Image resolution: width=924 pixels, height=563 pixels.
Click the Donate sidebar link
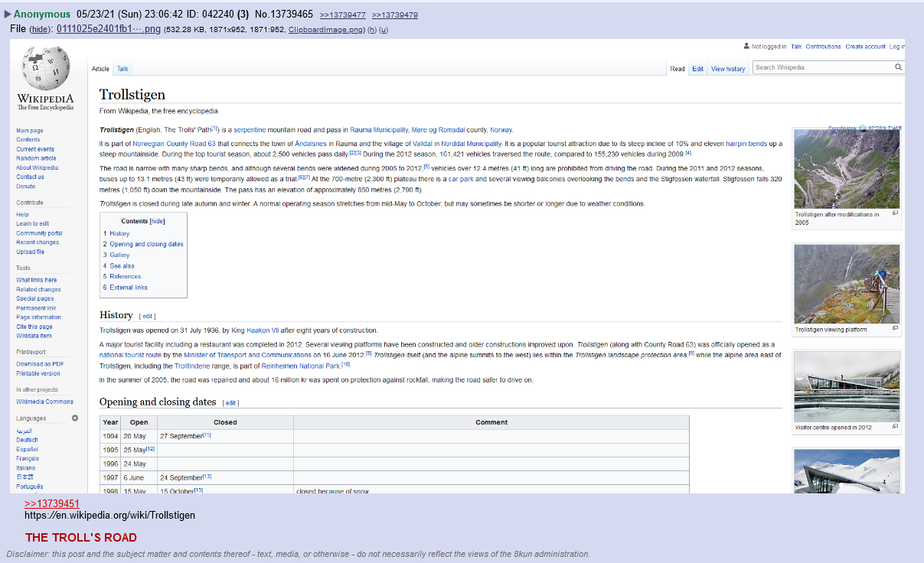pos(26,186)
